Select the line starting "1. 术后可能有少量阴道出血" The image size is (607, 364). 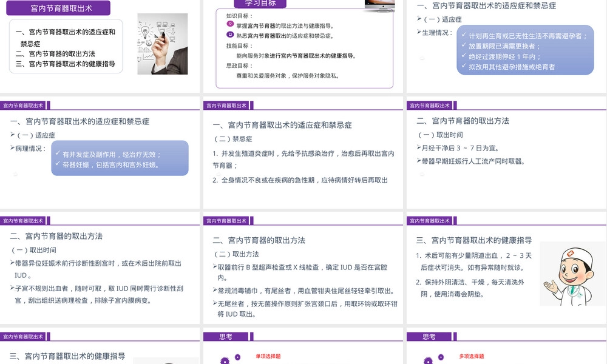(474, 261)
